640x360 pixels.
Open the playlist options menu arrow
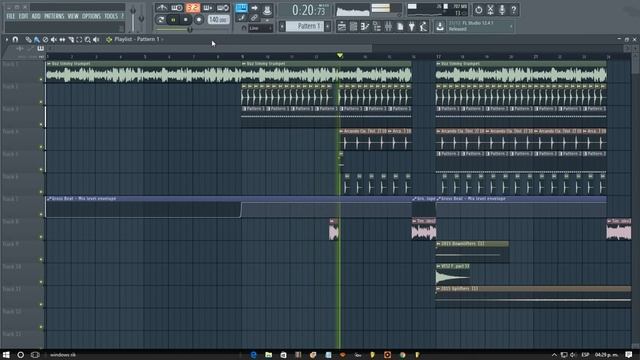coord(7,40)
